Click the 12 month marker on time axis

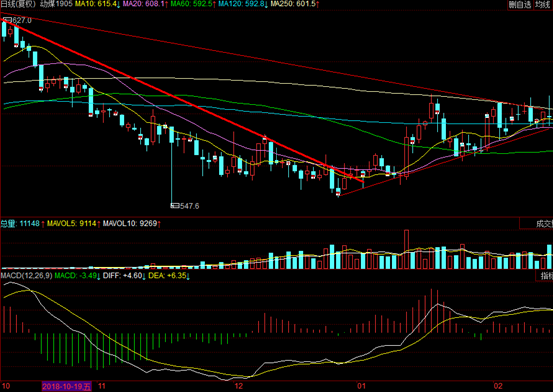[x=239, y=386]
